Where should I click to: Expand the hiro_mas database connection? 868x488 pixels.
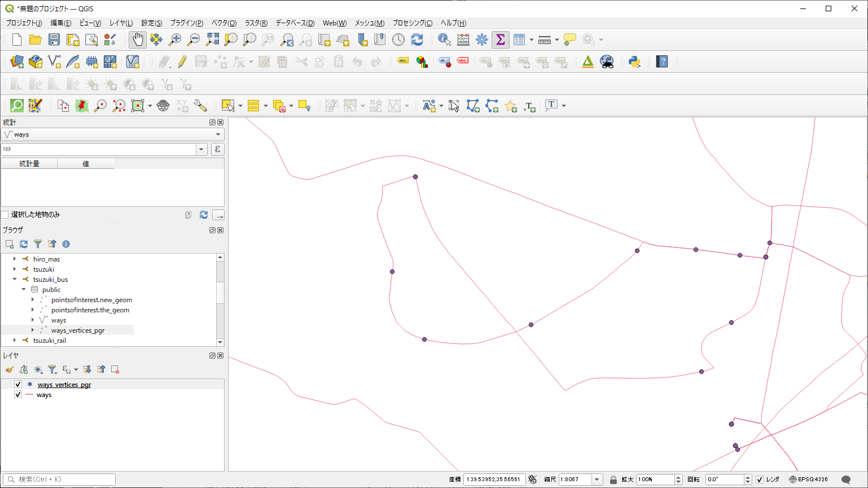pos(15,259)
